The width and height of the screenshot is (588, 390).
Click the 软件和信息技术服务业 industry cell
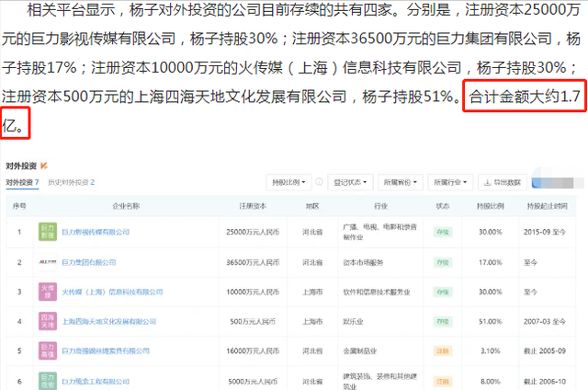pos(377,292)
